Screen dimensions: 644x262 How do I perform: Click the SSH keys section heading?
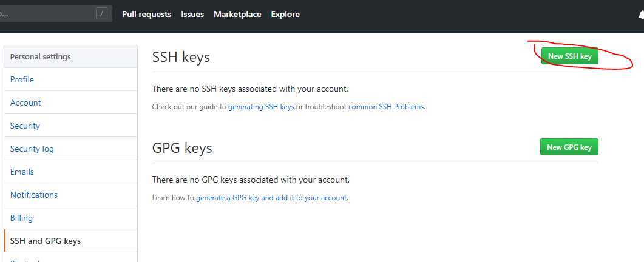181,57
